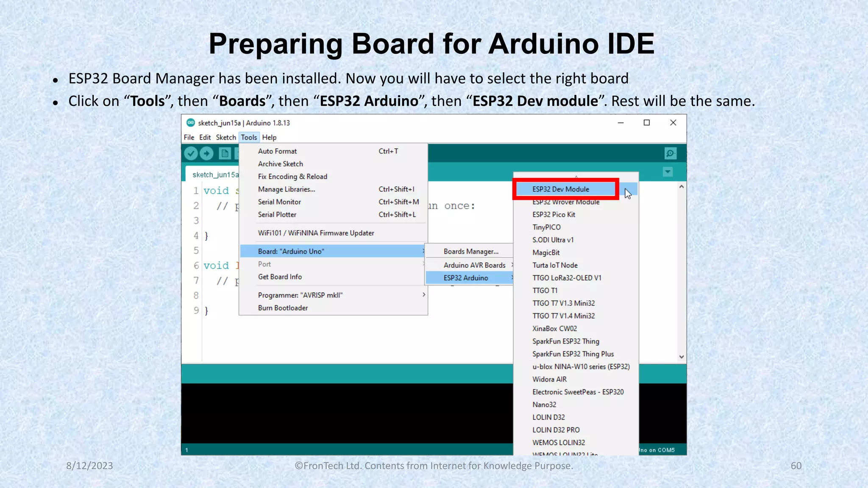Select WiFi101 / WiFiNINA Firmware Updater

tap(334, 233)
